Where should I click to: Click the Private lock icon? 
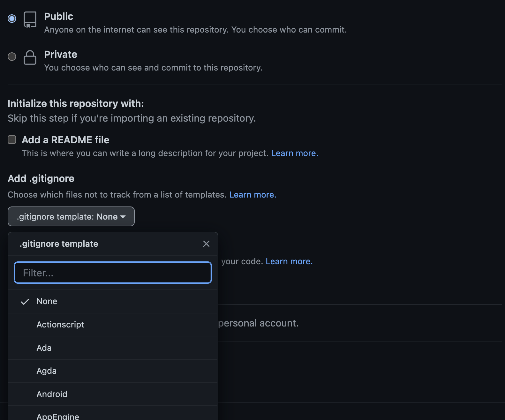(x=30, y=57)
